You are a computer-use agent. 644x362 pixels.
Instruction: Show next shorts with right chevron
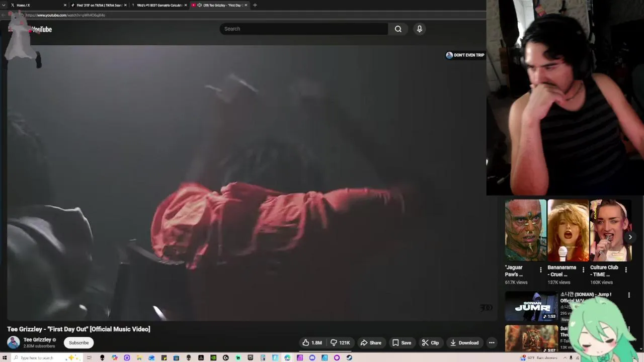coord(630,237)
